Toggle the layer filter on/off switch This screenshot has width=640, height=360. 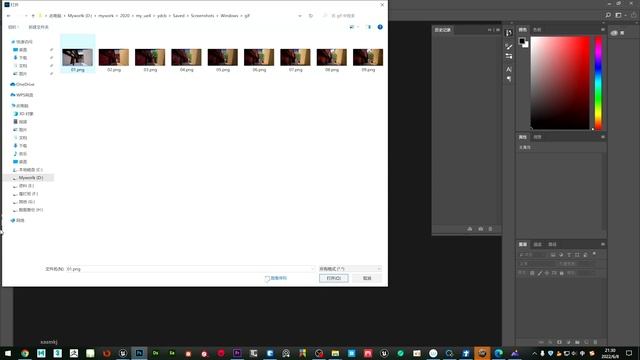click(594, 254)
